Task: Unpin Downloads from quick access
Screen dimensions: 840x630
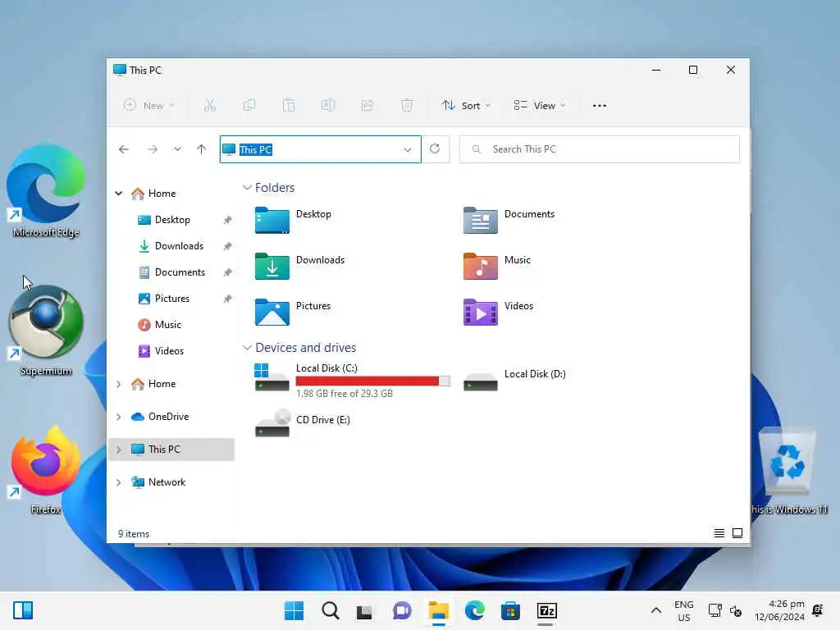Action: tap(228, 246)
